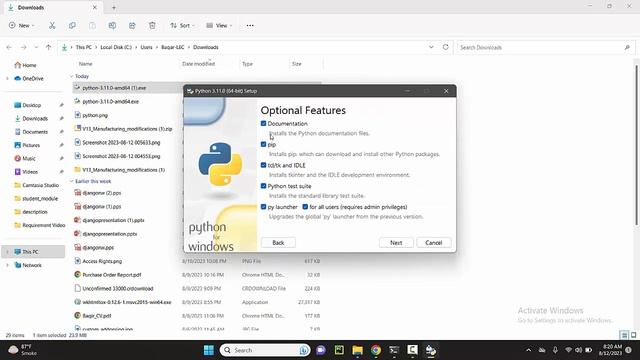Click the microphone icon in system tray
Image resolution: width=640 pixels, height=360 pixels.
coord(555,350)
